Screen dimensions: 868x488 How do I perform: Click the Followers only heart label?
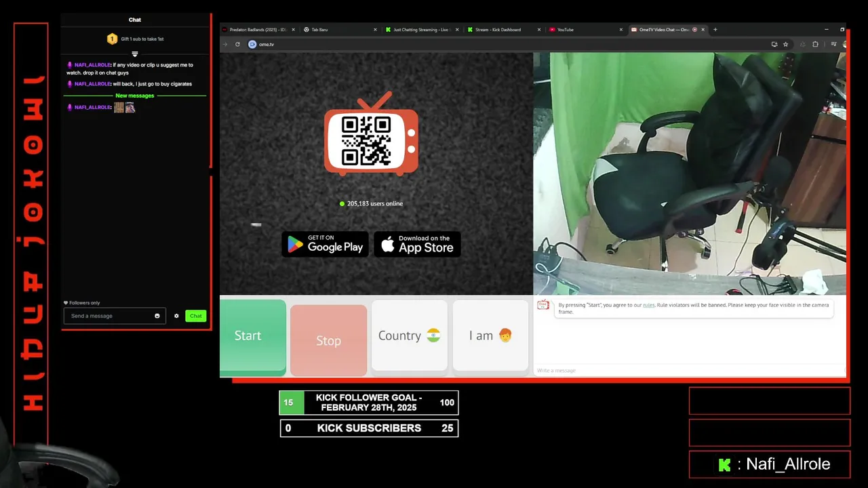(x=81, y=303)
